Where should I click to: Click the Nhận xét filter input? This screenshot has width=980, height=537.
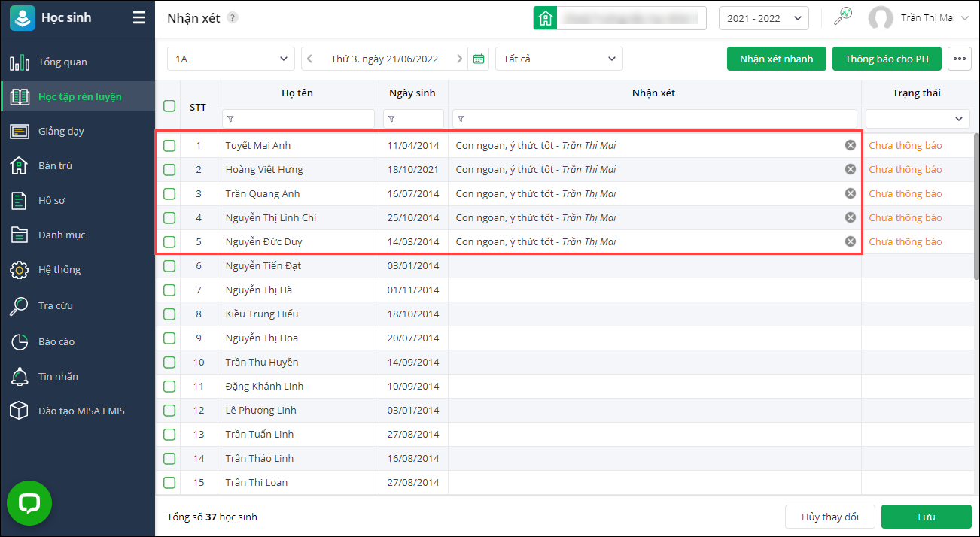655,119
